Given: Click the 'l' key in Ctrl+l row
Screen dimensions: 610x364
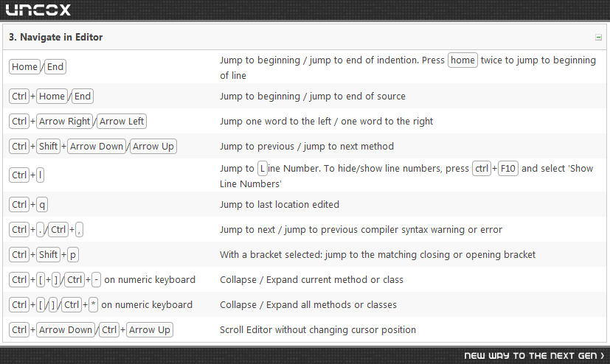Looking at the screenshot, I should [40, 175].
